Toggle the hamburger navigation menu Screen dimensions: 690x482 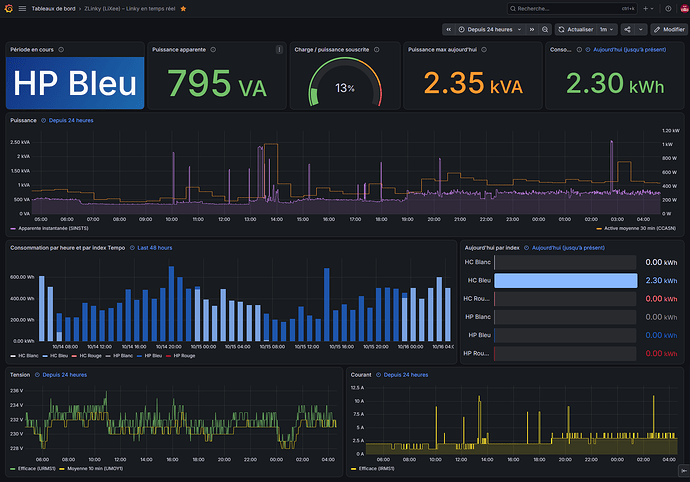[22, 8]
